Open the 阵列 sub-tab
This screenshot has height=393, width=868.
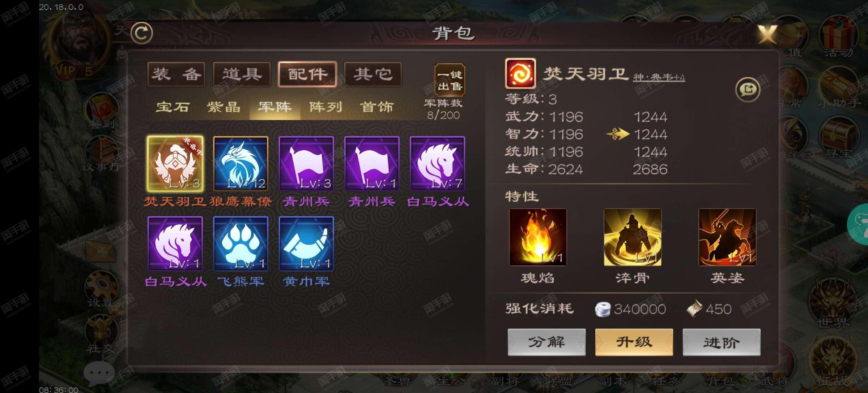click(x=325, y=107)
